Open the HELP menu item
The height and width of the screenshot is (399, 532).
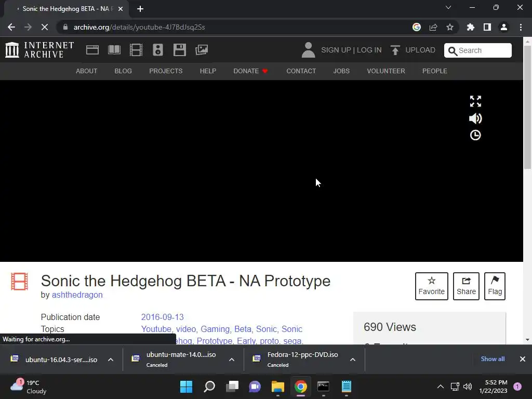click(208, 71)
